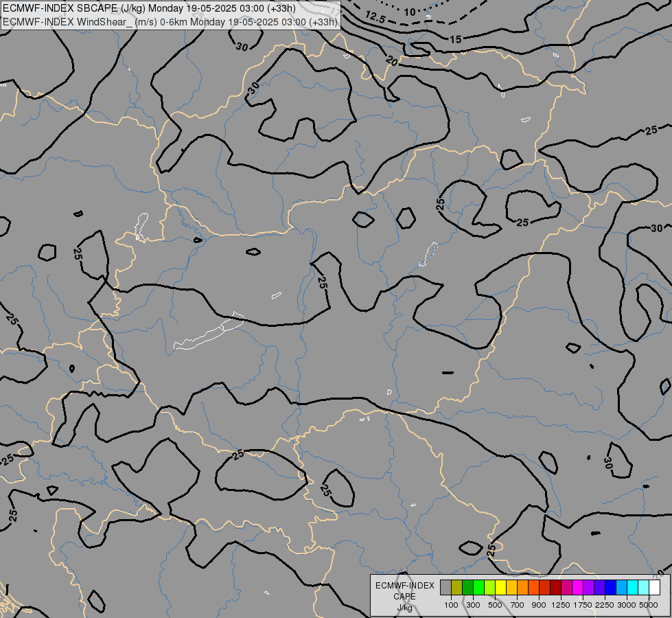
Task: Select the red swatch right of 900 tick
Action: pos(545,587)
